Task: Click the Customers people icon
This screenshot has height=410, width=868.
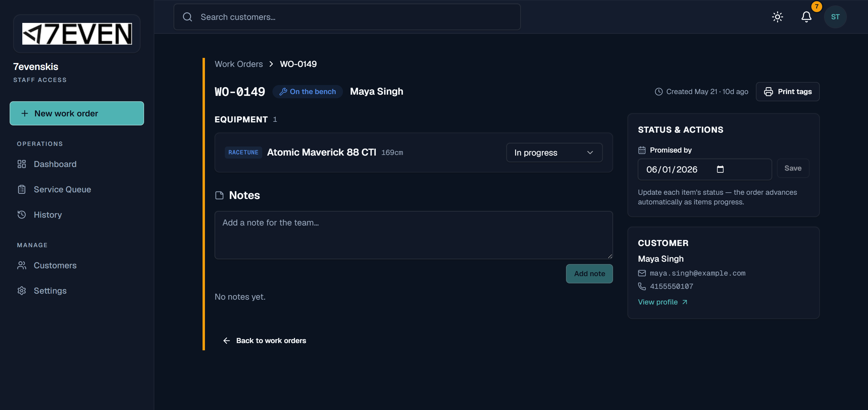Action: click(22, 265)
